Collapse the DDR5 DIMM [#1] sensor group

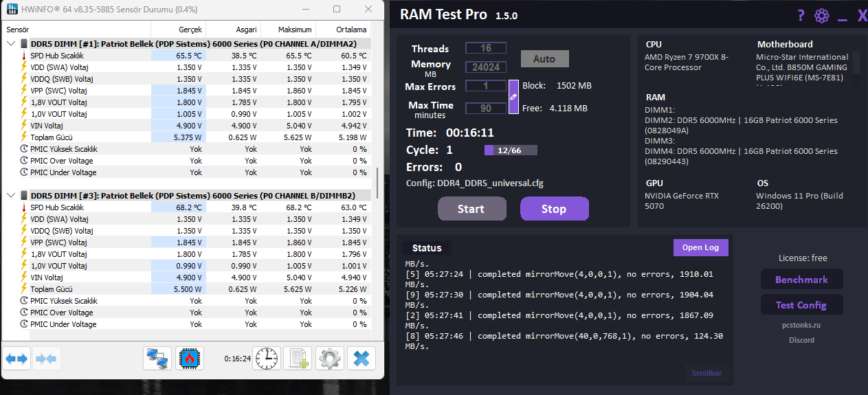coord(10,43)
